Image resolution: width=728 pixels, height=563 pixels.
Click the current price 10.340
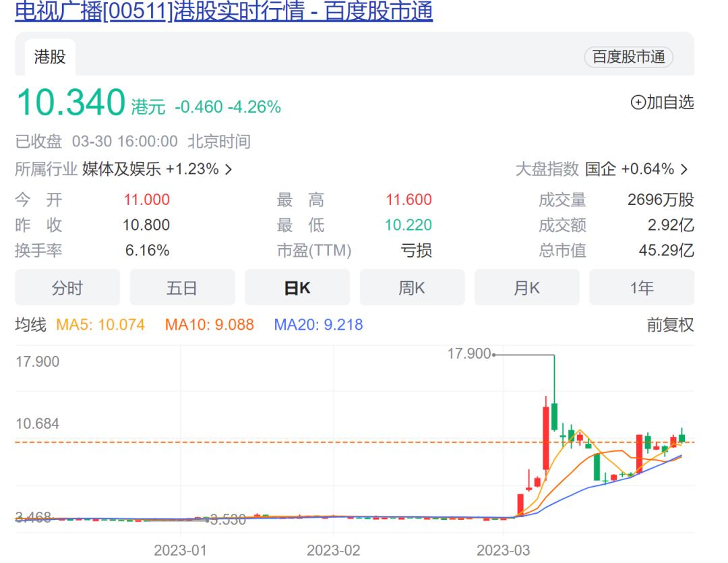click(x=67, y=102)
